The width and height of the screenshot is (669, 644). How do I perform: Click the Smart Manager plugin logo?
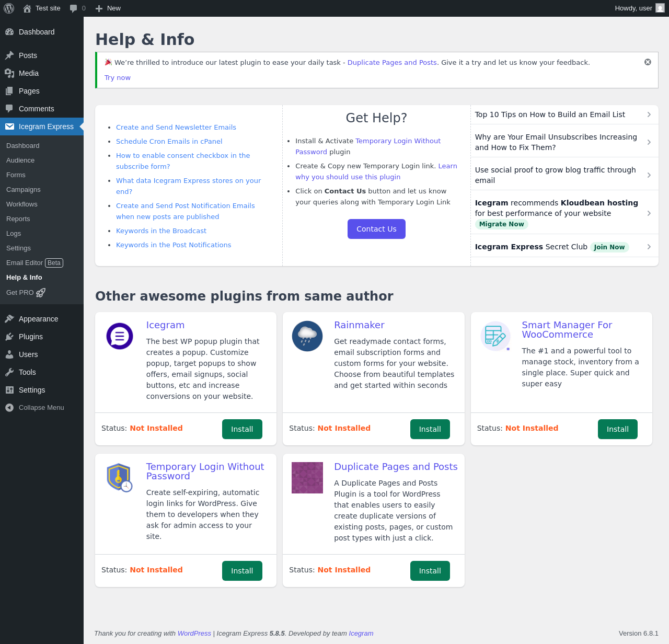pyautogui.click(x=495, y=336)
